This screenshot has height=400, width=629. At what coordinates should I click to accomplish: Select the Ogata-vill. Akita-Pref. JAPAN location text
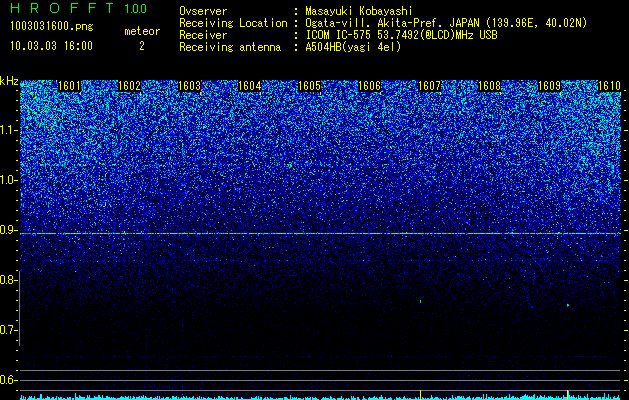[446, 23]
